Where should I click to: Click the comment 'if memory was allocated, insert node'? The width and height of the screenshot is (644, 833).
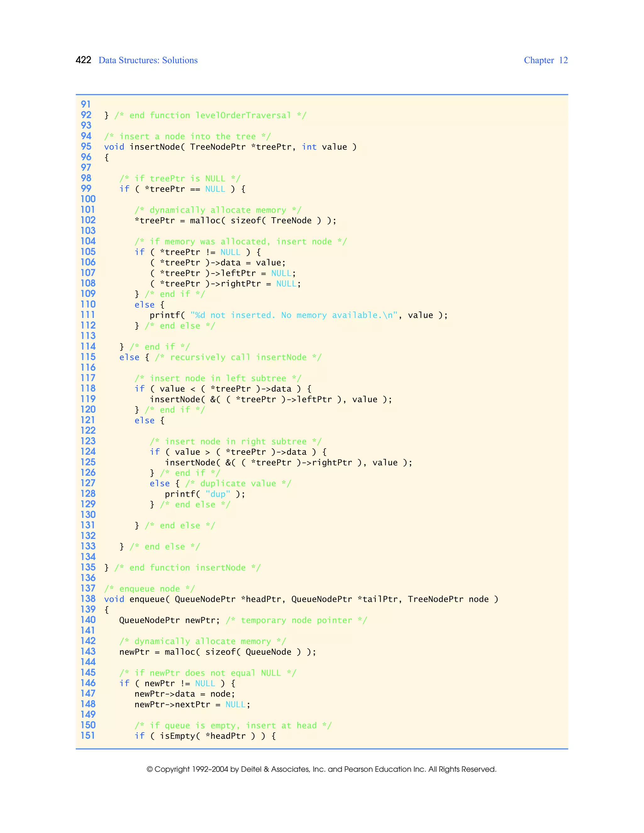coord(241,241)
